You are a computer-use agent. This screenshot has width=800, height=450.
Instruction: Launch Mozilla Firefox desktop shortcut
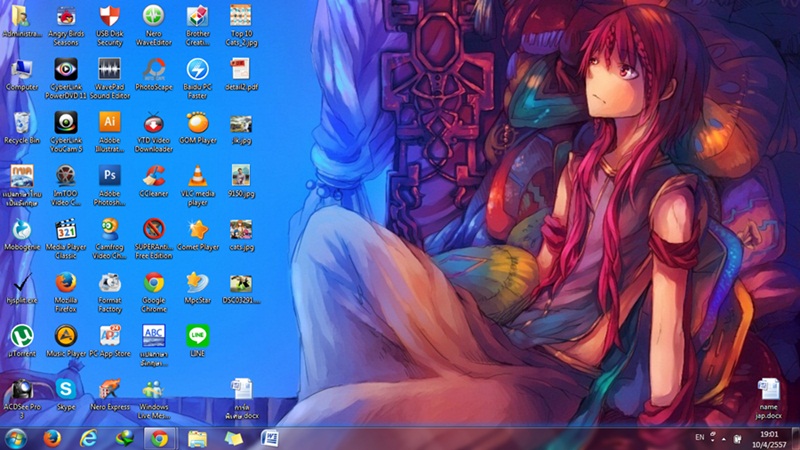click(x=66, y=292)
